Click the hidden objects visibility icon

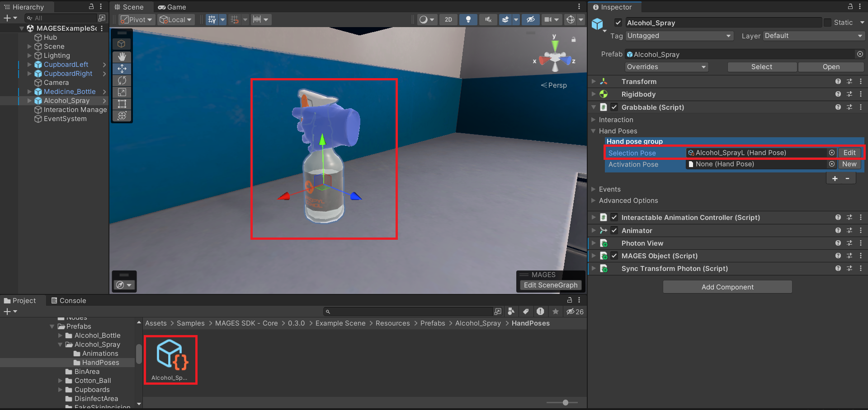pyautogui.click(x=530, y=19)
